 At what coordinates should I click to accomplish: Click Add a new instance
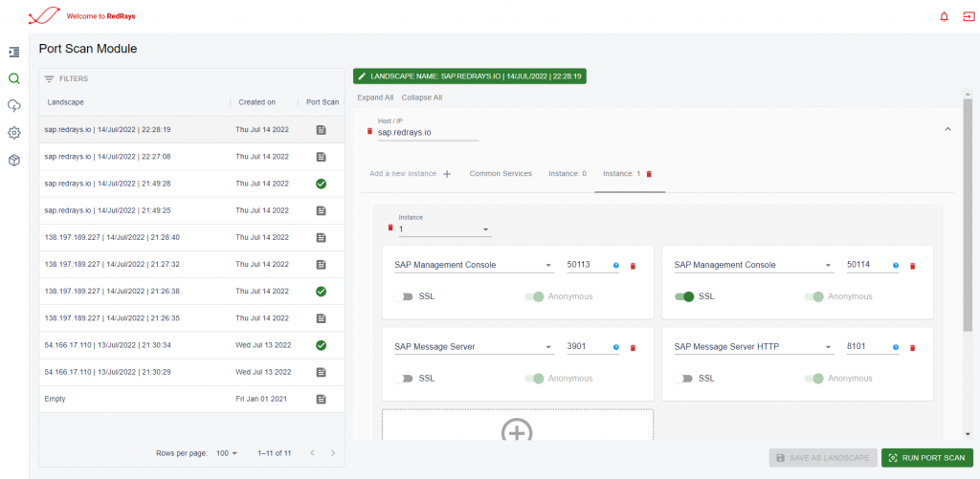[x=410, y=174]
